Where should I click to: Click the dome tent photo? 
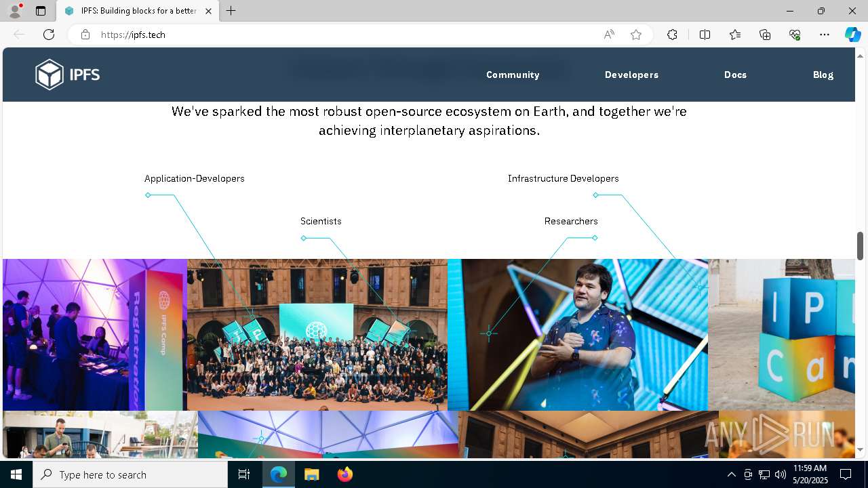pyautogui.click(x=328, y=434)
